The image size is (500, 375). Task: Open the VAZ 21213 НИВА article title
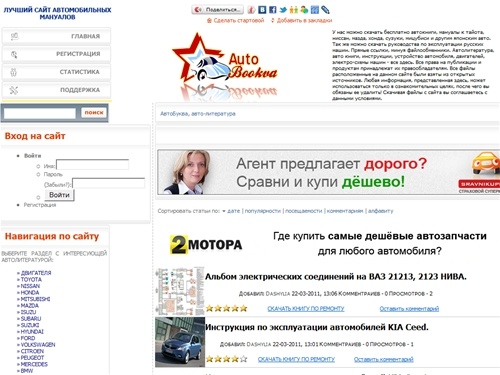[x=336, y=277]
